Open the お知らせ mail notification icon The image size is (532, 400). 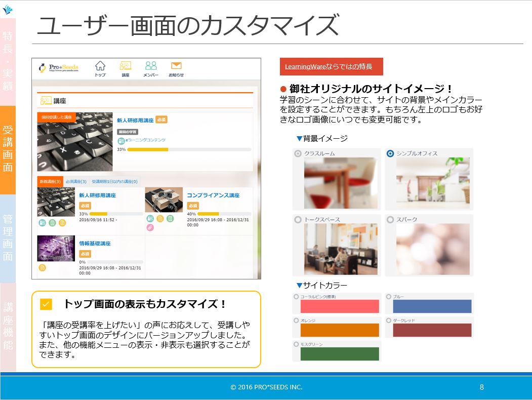(x=176, y=65)
